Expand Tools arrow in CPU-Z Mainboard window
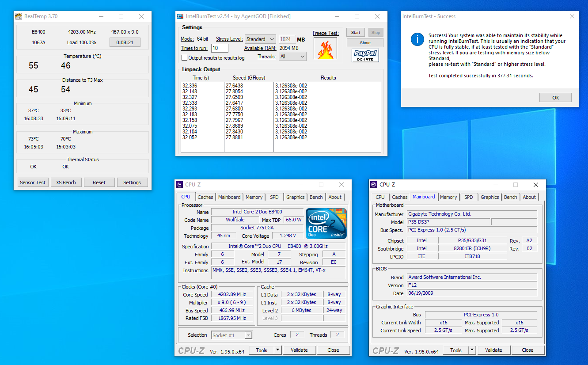Viewport: 588px width, 365px height. point(472,350)
